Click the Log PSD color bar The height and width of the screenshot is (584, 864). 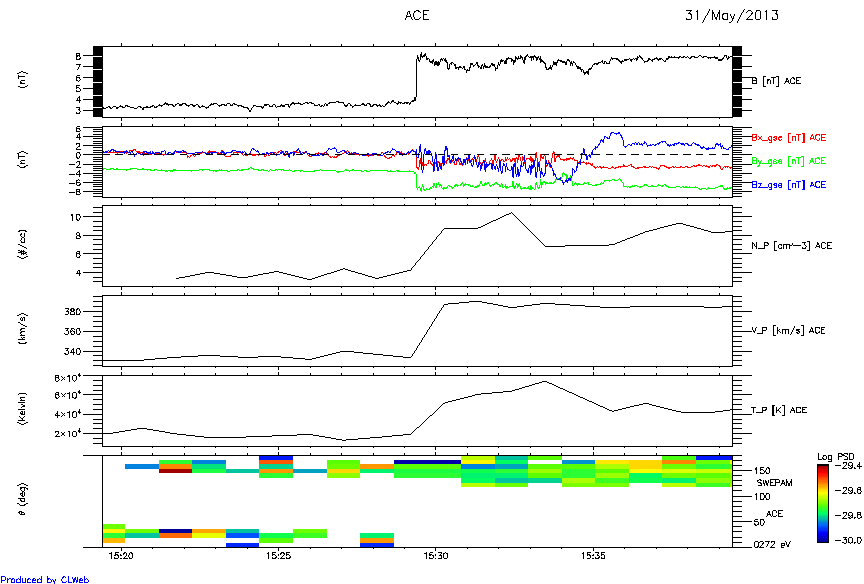tap(823, 504)
